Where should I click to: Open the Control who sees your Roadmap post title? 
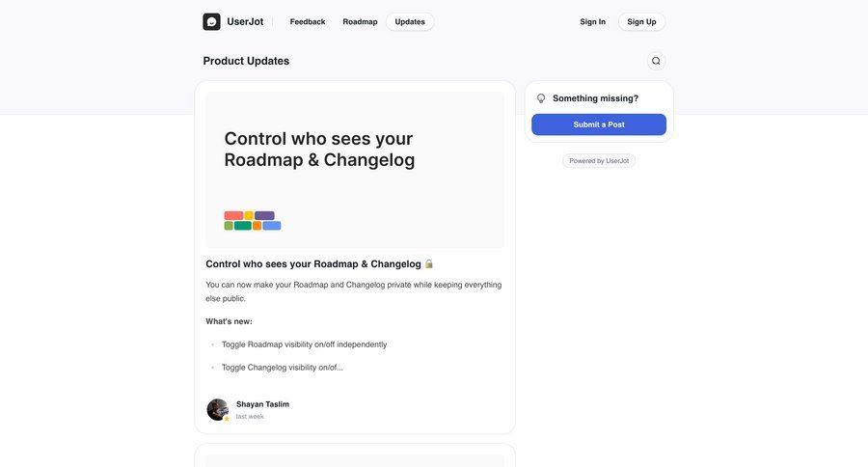point(313,263)
